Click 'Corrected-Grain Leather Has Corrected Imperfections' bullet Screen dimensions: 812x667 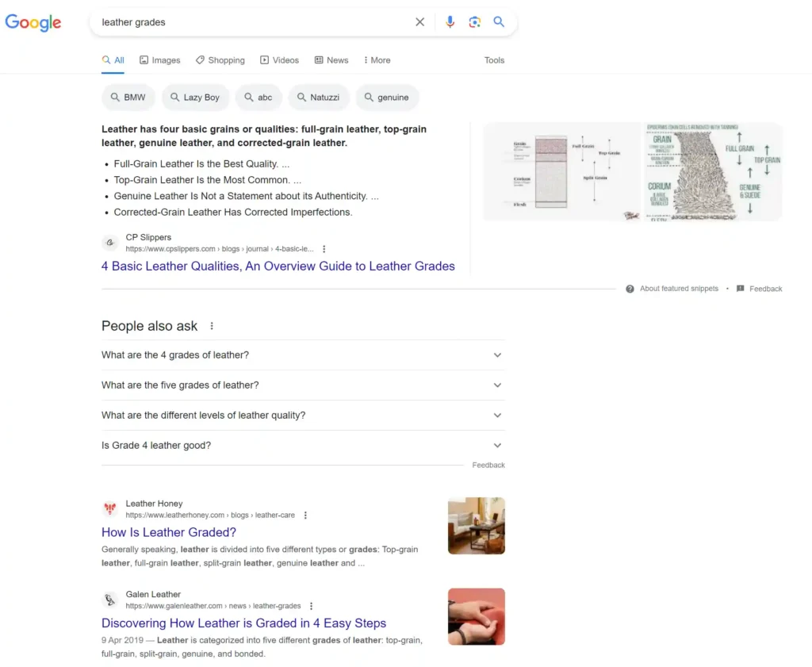[x=233, y=213]
